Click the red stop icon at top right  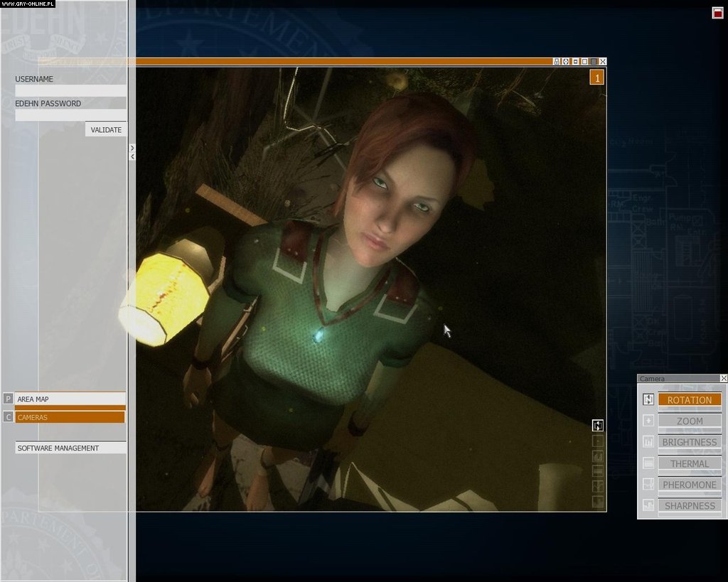717,12
